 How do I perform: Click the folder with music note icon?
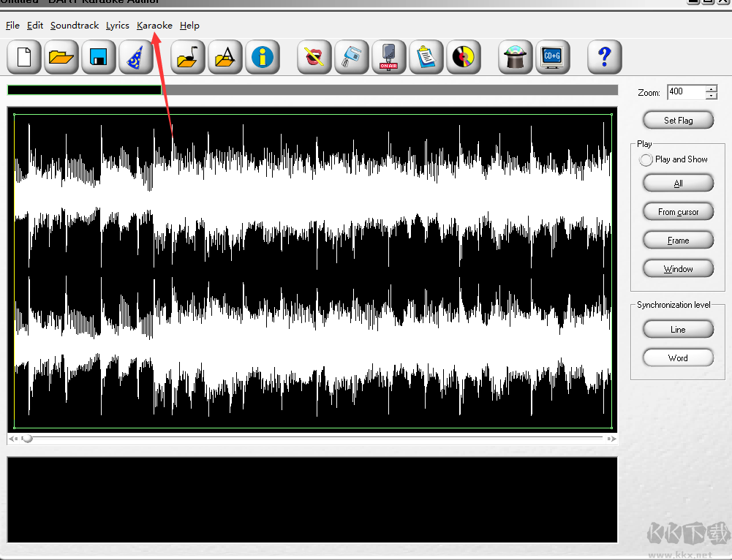coord(189,57)
